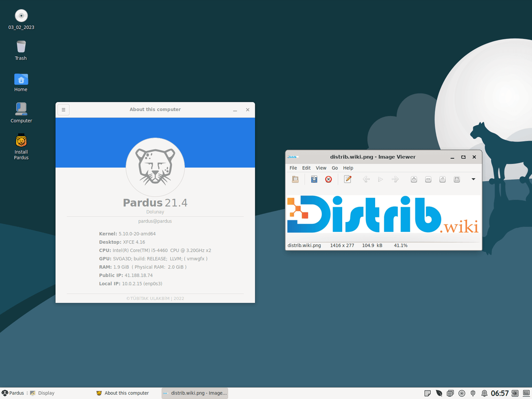The width and height of the screenshot is (532, 399).
Task: Click the Open file icon in Image Viewer toolbar
Action: [295, 179]
